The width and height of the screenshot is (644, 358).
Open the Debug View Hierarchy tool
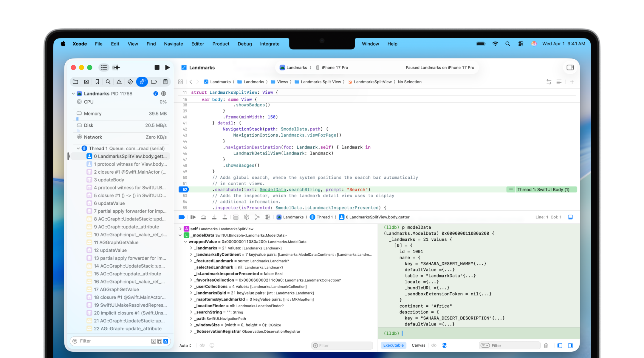click(246, 217)
